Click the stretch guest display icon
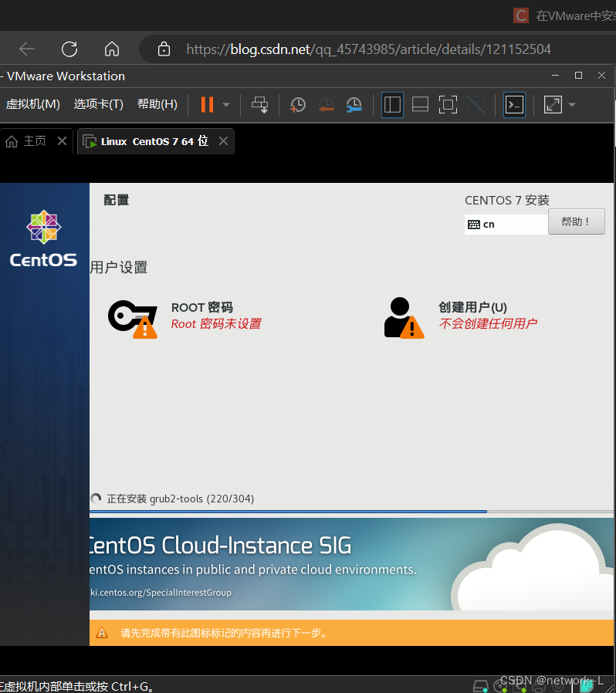This screenshot has width=616, height=693. pos(553,105)
